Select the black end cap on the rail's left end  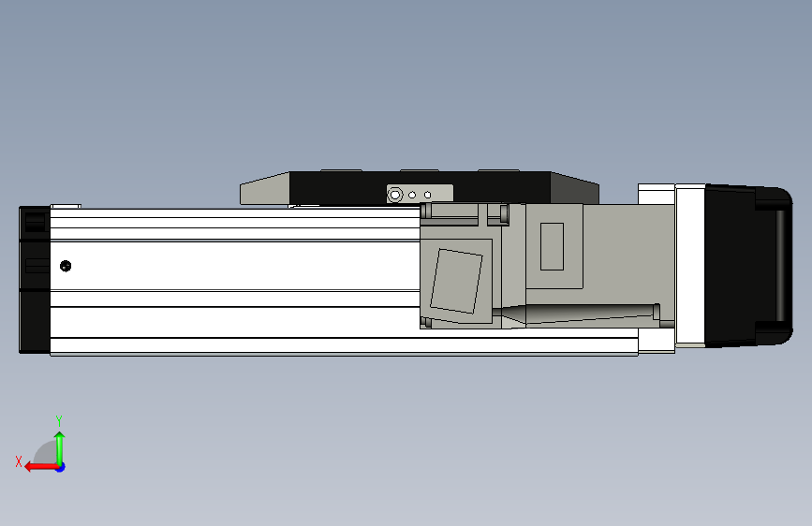click(x=35, y=280)
